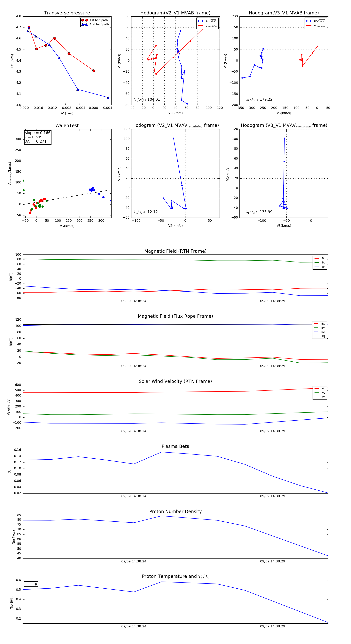Viewport: 351px width, 644px height.
Task: Click the "Magnetic Field (Flux Rope Frame)" title
Action: [x=175, y=316]
